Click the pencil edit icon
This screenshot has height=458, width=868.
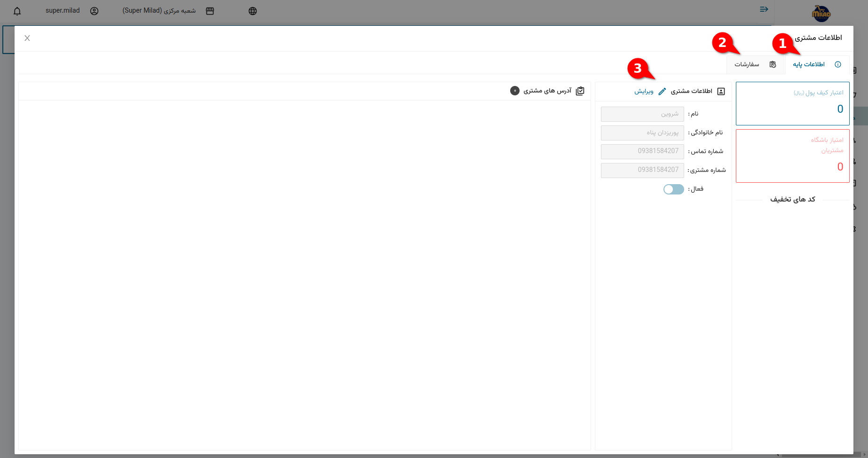coord(662,92)
